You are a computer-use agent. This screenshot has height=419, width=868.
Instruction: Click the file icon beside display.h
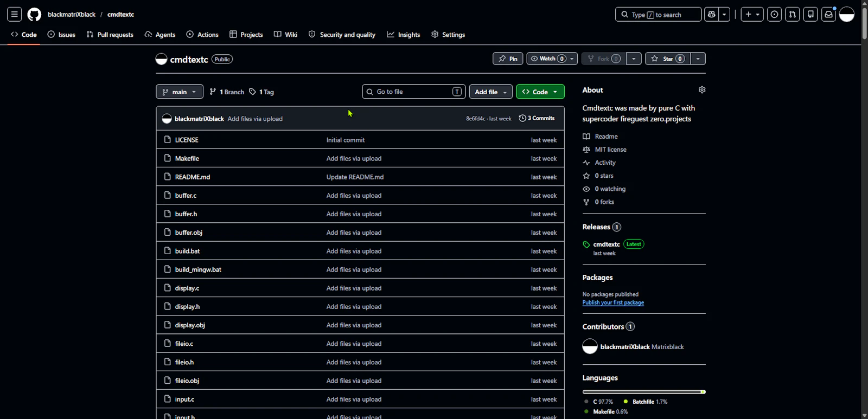click(168, 306)
